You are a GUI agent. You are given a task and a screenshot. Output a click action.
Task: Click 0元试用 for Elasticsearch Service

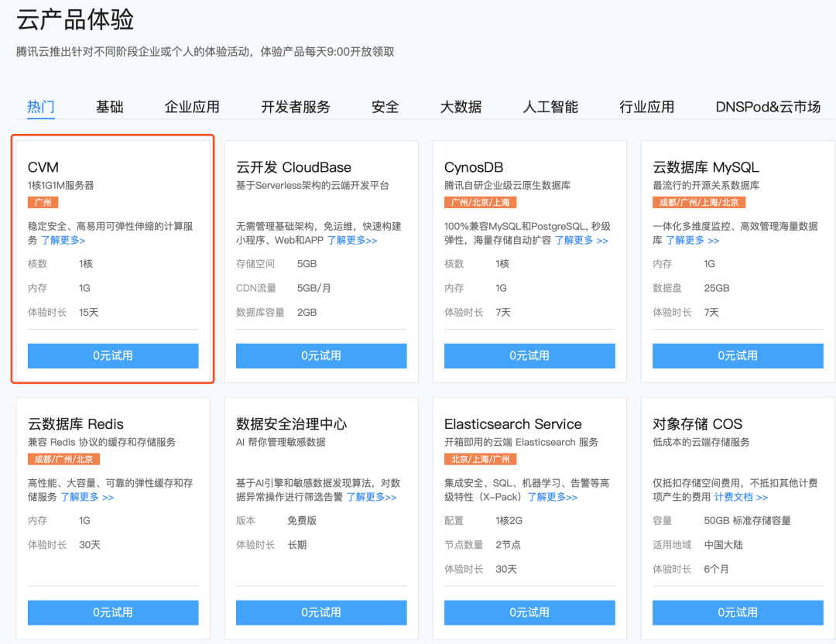coord(529,612)
